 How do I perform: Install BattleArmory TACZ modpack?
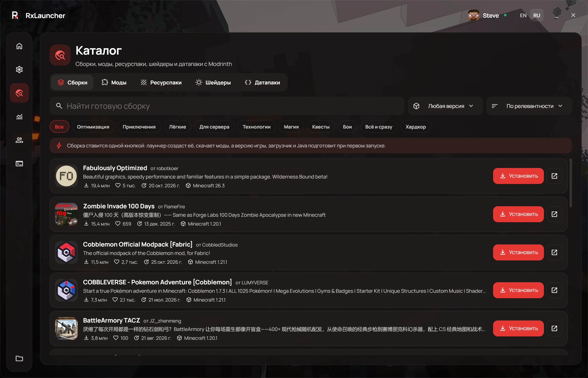pos(518,329)
